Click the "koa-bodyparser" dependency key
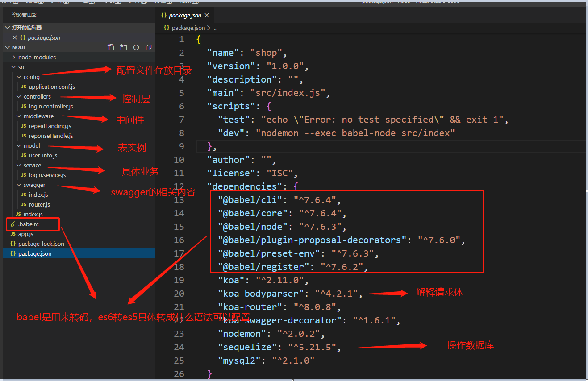This screenshot has width=588, height=381. coord(261,294)
